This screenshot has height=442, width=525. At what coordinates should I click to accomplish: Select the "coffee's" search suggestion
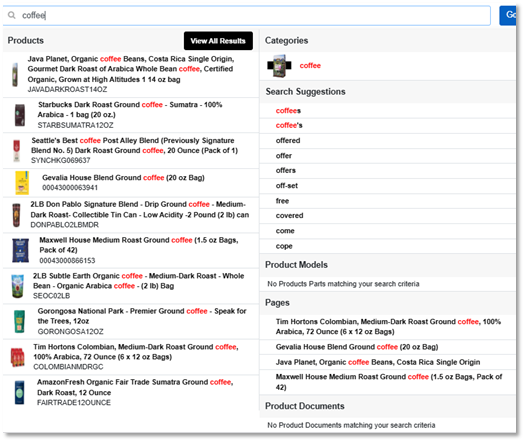pos(289,125)
